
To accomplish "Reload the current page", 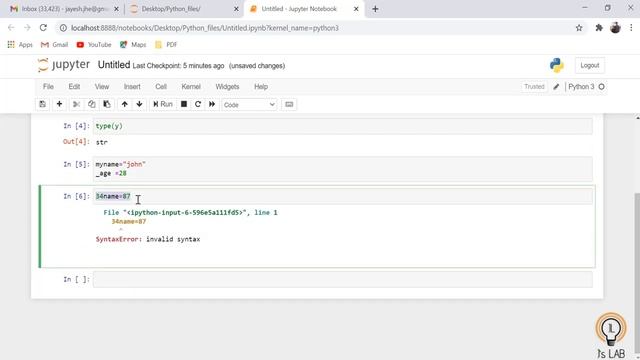I will 43,28.
